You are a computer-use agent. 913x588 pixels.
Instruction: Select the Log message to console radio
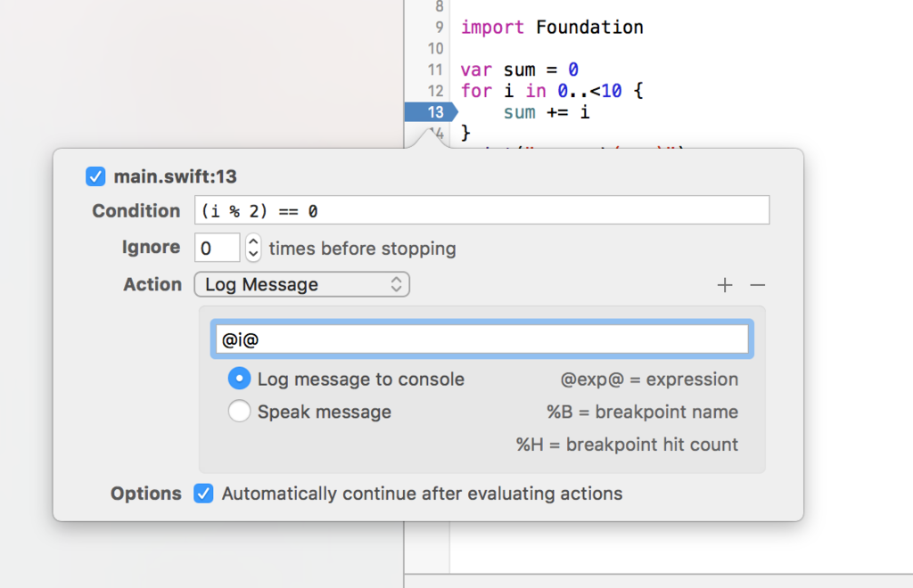coord(239,379)
